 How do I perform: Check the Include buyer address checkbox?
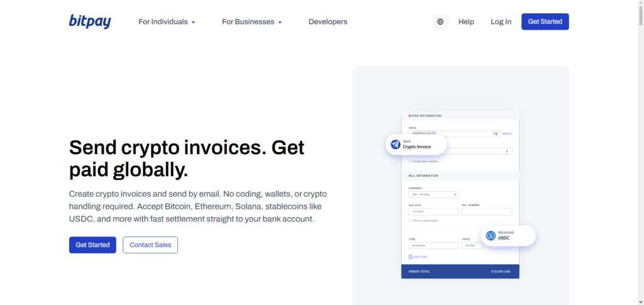(409, 162)
